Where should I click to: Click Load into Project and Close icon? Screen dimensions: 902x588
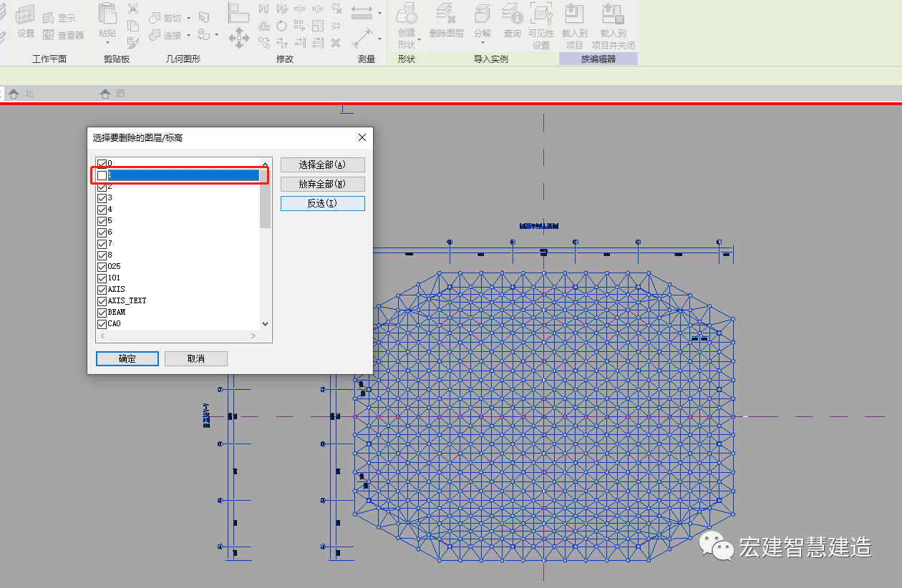(x=613, y=14)
